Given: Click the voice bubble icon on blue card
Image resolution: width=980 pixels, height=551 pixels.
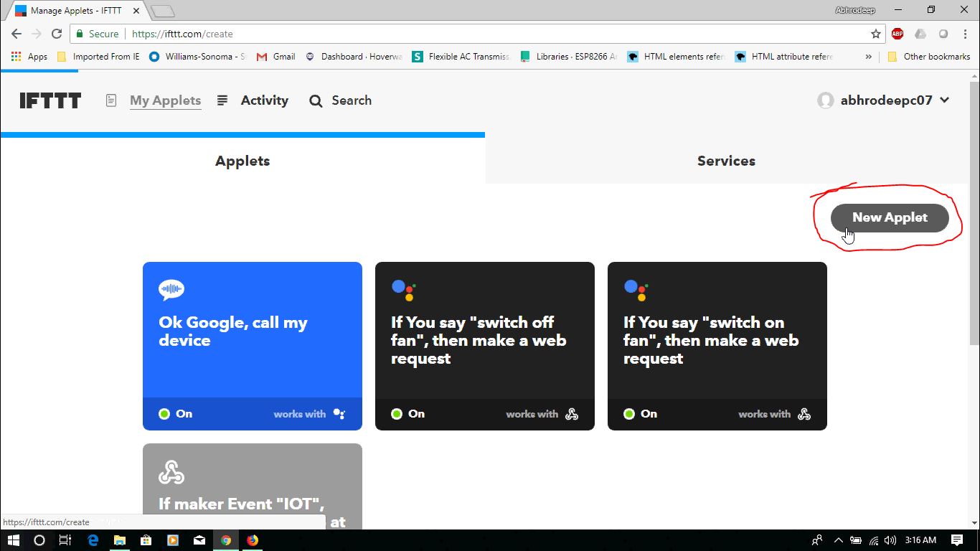Looking at the screenshot, I should (x=171, y=290).
